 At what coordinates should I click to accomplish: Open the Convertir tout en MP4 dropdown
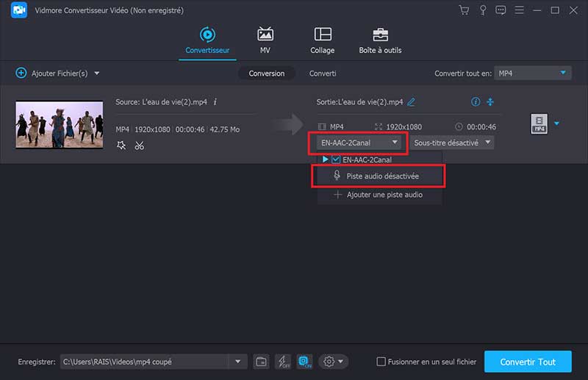[532, 74]
